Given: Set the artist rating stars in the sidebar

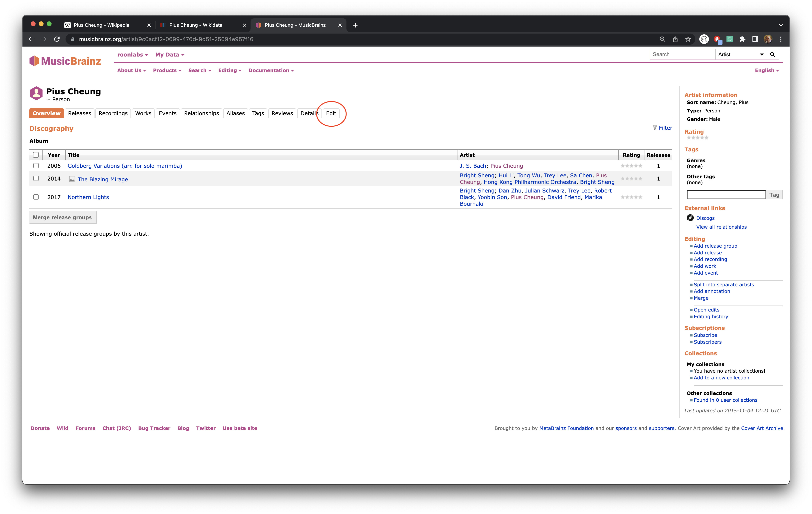Looking at the screenshot, I should 697,138.
